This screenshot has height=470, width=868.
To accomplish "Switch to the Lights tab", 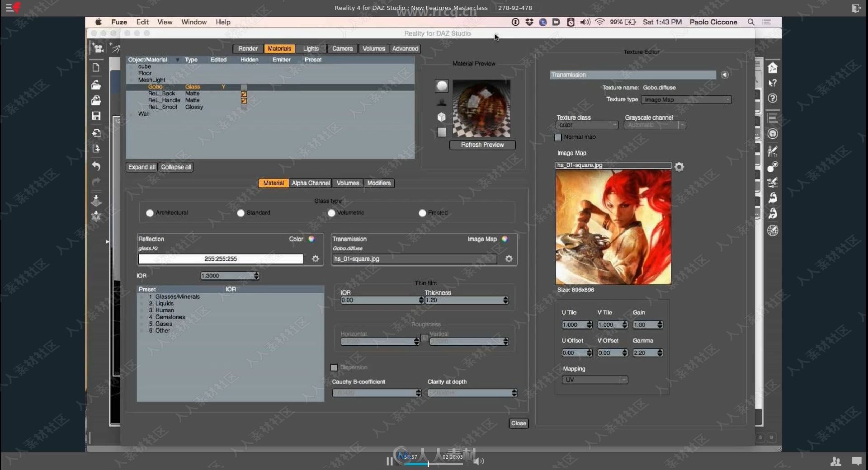I will pyautogui.click(x=311, y=49).
